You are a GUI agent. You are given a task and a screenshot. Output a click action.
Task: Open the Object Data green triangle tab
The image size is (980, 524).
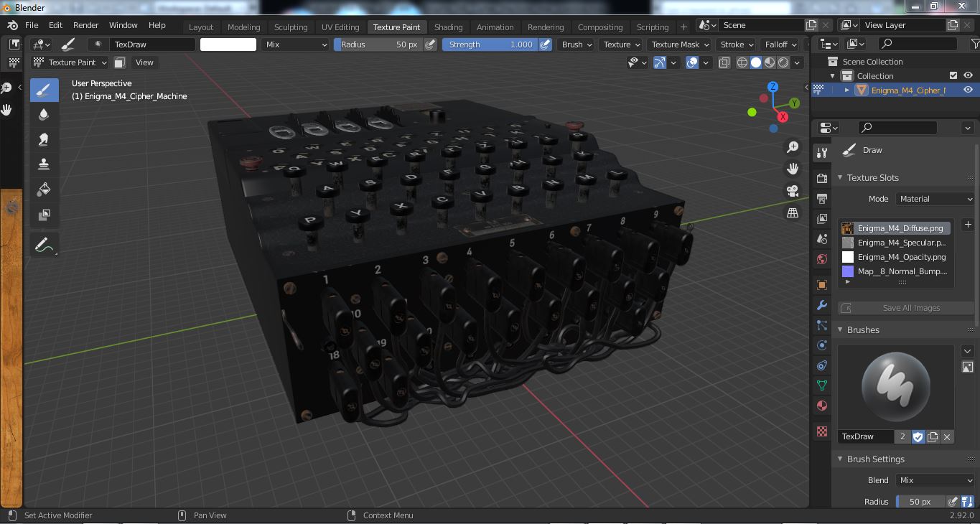[822, 385]
